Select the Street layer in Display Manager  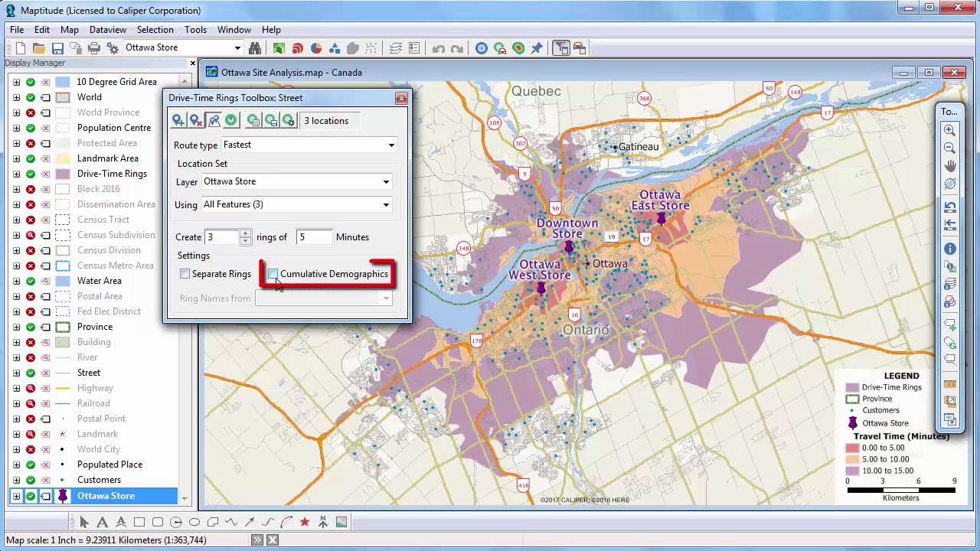click(x=89, y=373)
